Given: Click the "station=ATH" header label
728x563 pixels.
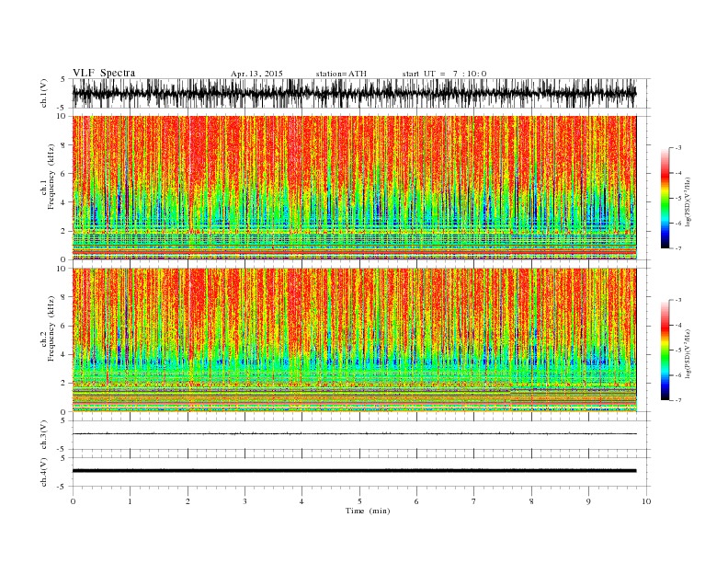Looking at the screenshot, I should pos(341,74).
